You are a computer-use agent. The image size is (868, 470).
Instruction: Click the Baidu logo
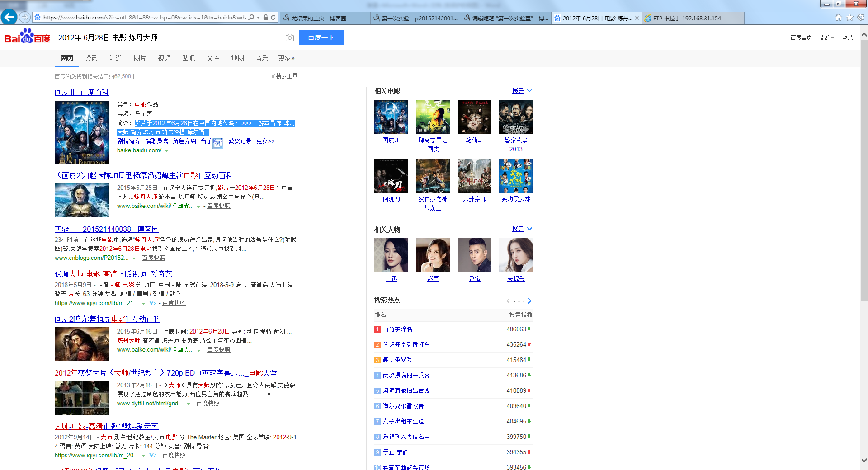pyautogui.click(x=28, y=36)
